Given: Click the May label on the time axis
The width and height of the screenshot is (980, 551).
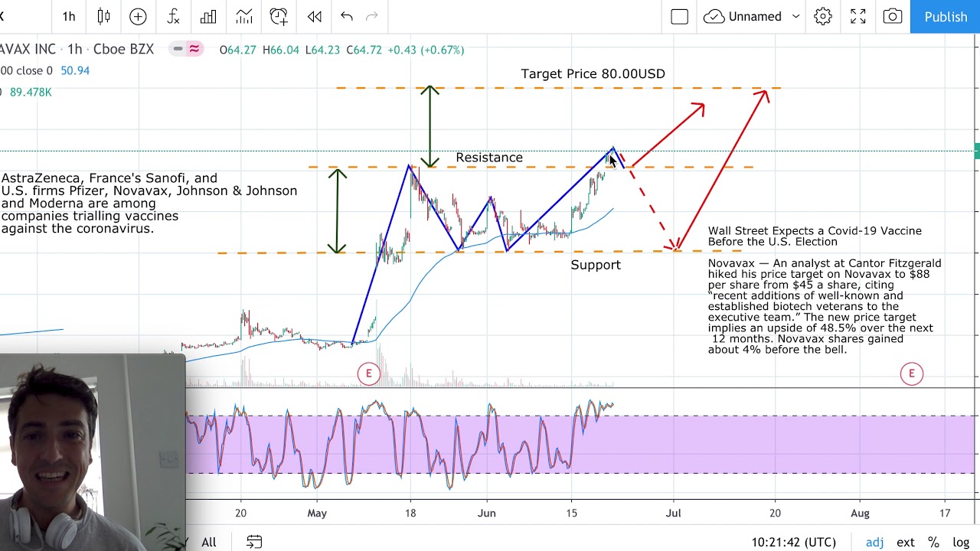Looking at the screenshot, I should click(x=316, y=513).
